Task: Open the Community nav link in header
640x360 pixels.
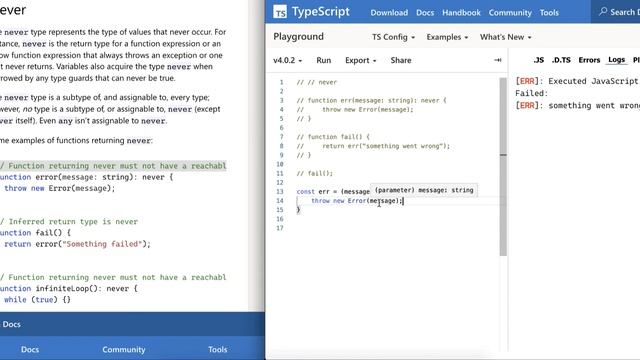Action: point(510,13)
